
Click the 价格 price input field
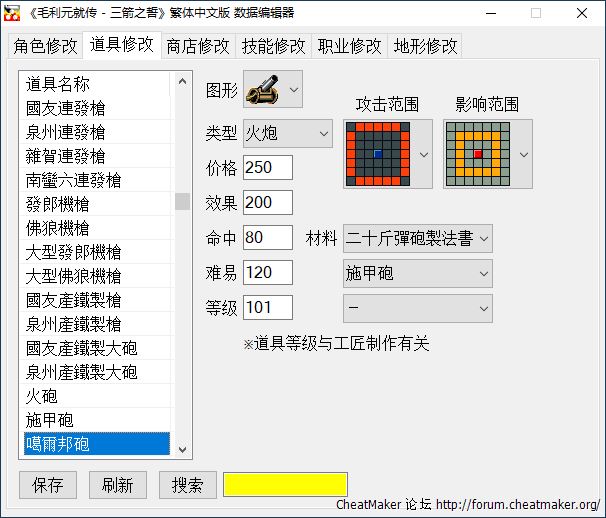click(267, 167)
